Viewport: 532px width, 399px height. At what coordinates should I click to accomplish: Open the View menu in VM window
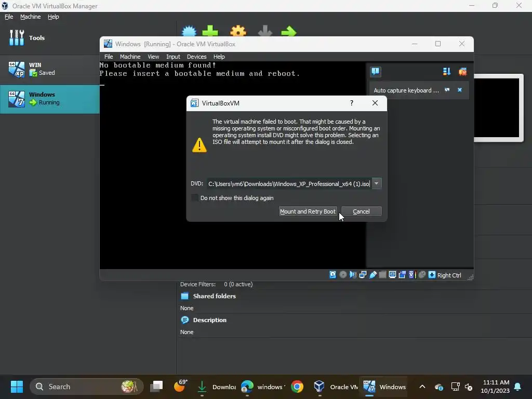click(153, 57)
